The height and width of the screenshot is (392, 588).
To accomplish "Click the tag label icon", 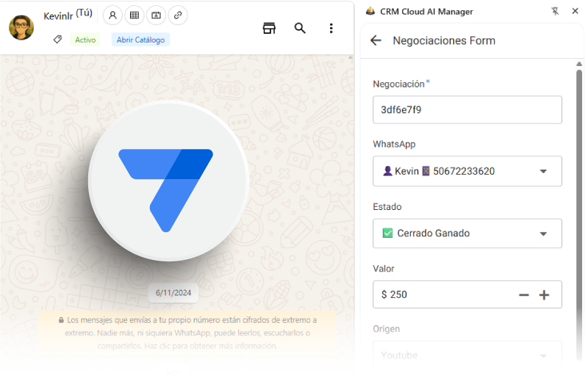I will click(57, 40).
